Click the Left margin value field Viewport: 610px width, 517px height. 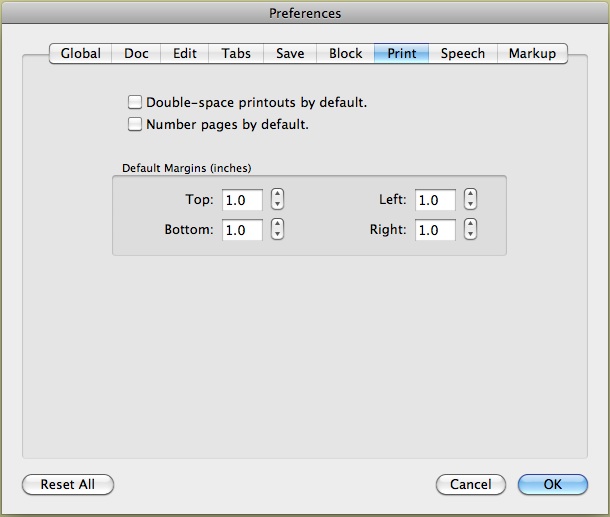(x=435, y=200)
